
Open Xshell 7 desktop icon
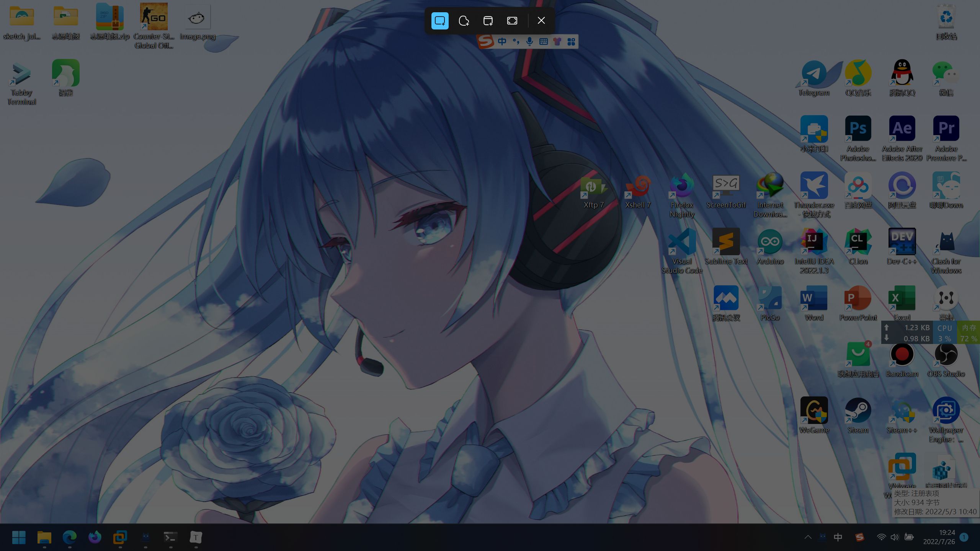click(x=638, y=186)
